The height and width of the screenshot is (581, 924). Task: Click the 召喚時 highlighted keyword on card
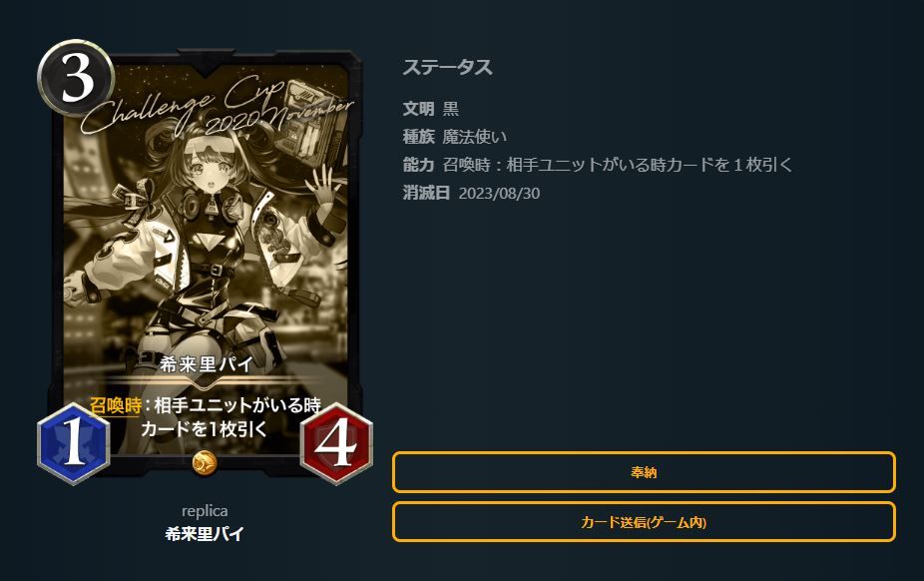coord(116,405)
